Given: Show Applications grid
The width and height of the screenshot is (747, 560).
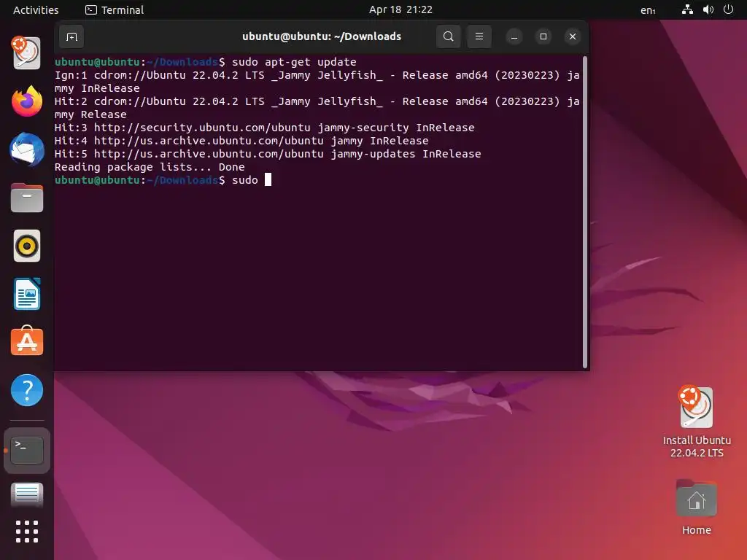Looking at the screenshot, I should pos(27,532).
